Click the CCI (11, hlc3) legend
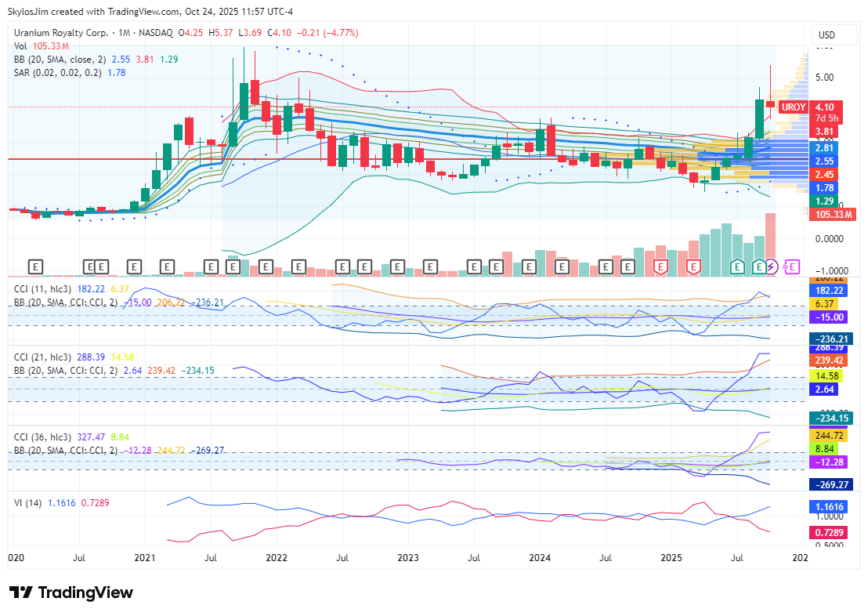Image resolution: width=868 pixels, height=616 pixels. tap(42, 289)
